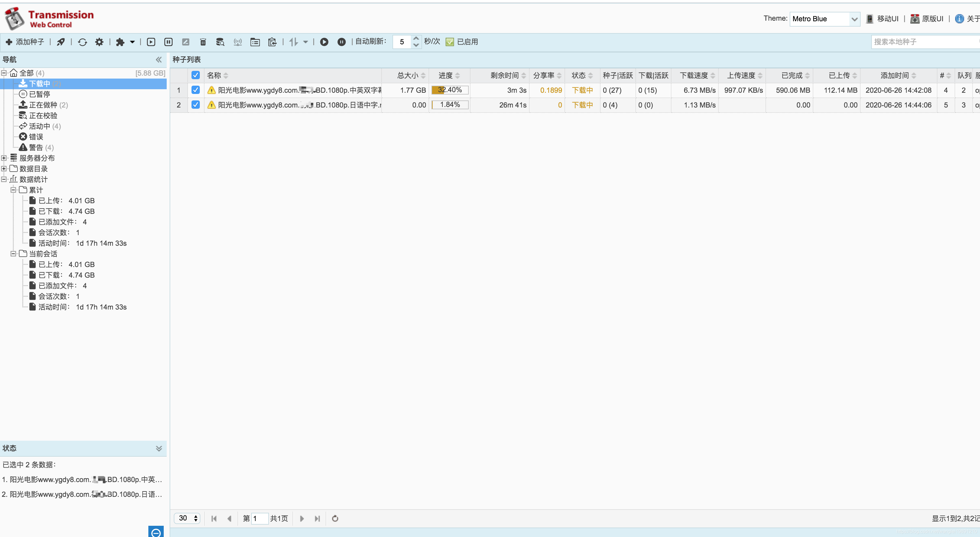Toggle the select-all header checkbox
The image size is (980, 537).
[196, 75]
